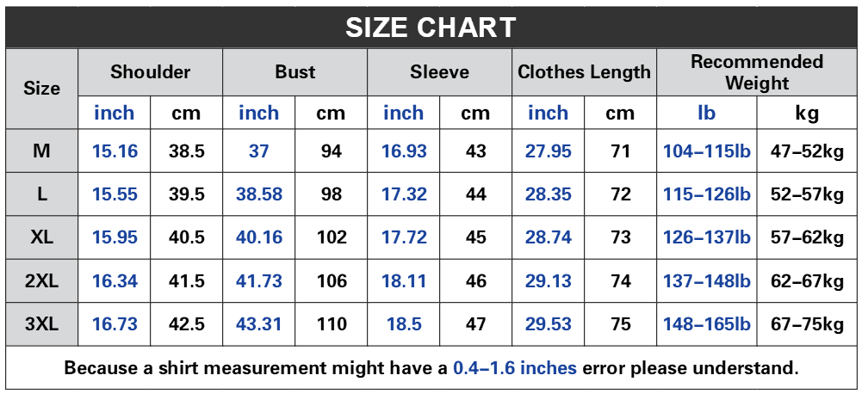Select the Bust column header
868x400 pixels.
[295, 72]
